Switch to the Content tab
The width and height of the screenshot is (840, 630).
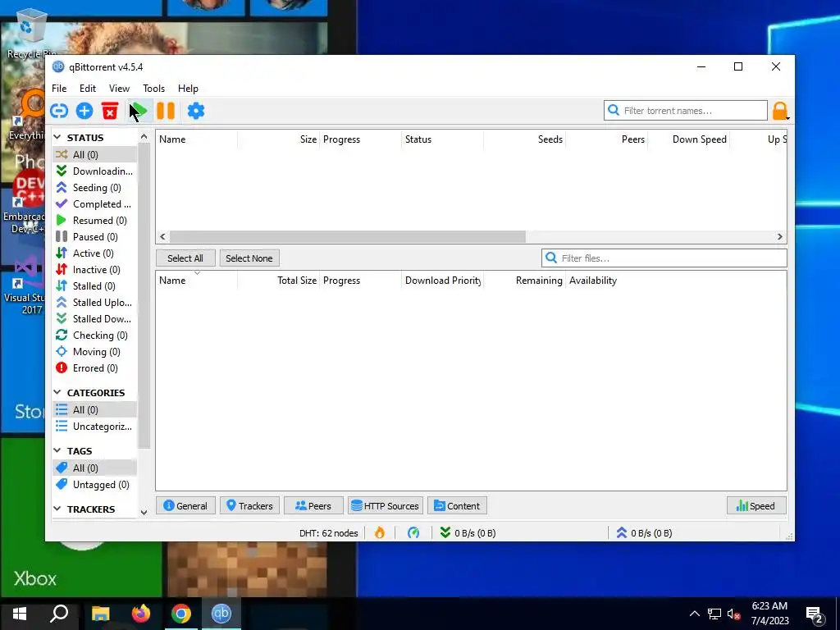coord(457,505)
